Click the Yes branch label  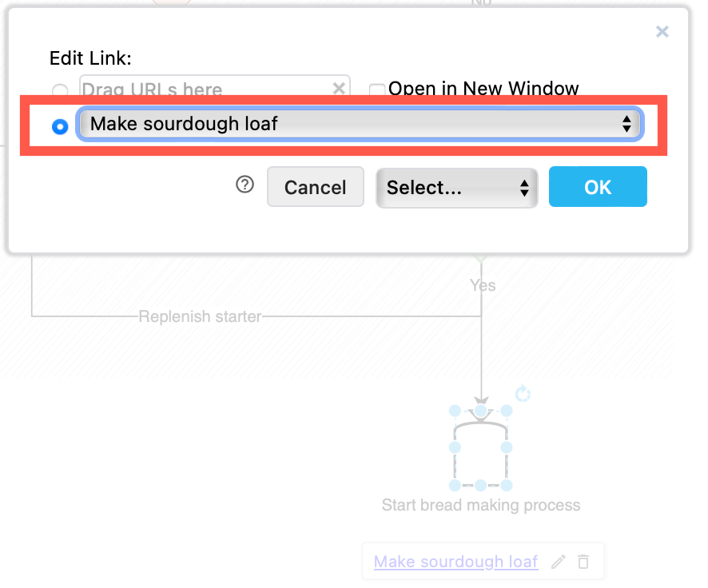(x=483, y=284)
